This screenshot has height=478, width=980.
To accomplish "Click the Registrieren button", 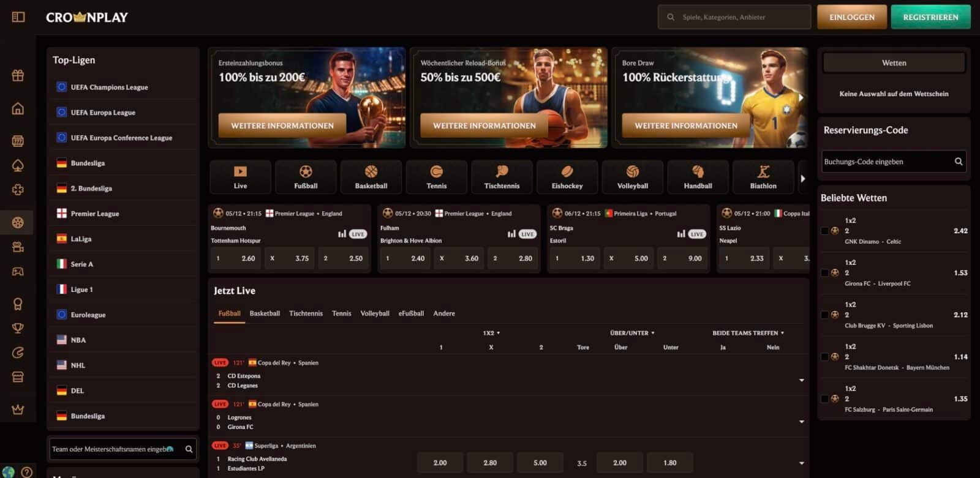I will (x=930, y=17).
